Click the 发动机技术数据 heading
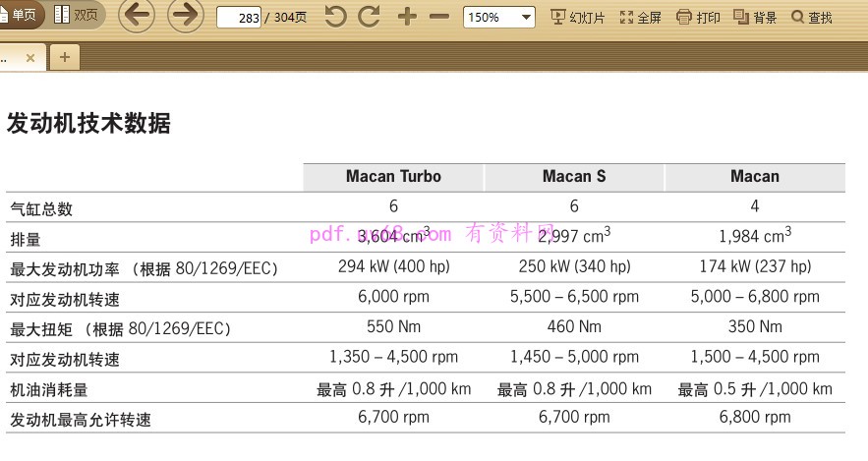Screen dimensions: 868x461 (x=89, y=124)
